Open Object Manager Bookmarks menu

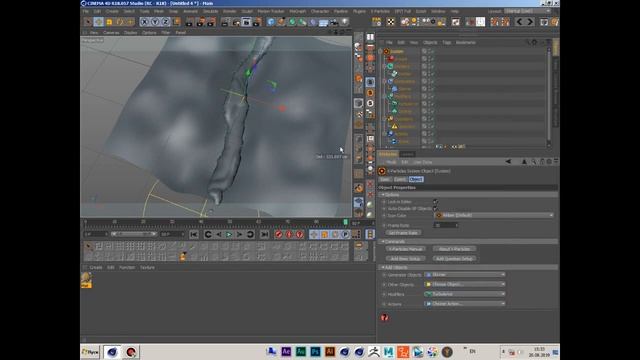pyautogui.click(x=466, y=42)
